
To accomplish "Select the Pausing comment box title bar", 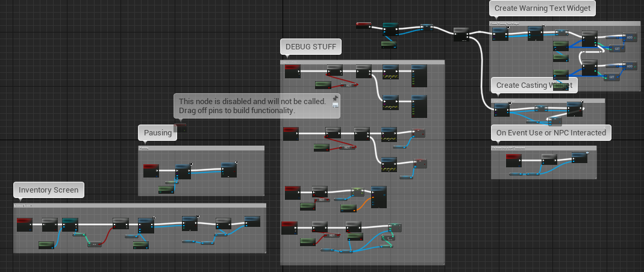I will coord(201,148).
